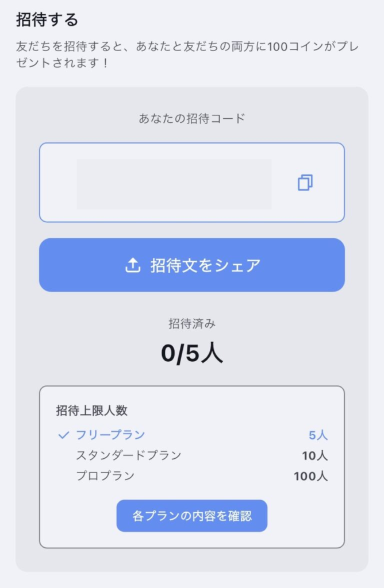The image size is (384, 588).
Task: Click the 100人 pro plan limit
Action: click(310, 476)
